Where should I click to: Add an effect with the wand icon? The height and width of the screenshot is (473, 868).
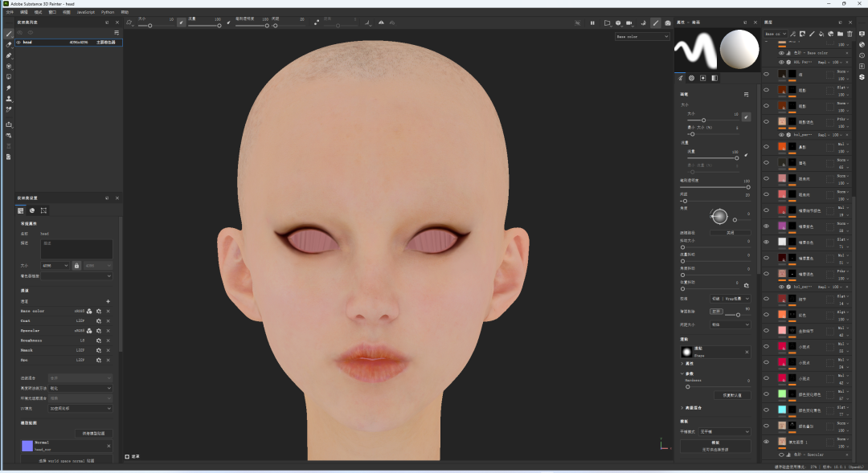(x=793, y=34)
